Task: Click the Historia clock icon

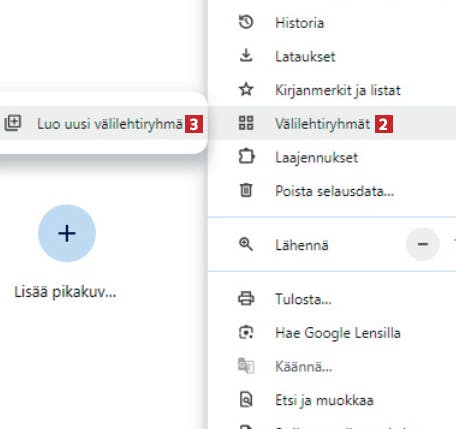Action: click(246, 22)
